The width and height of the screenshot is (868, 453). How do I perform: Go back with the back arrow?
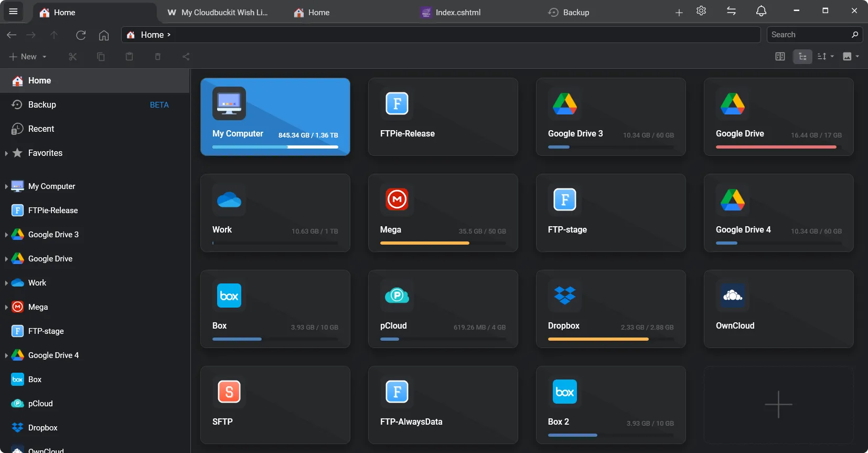coord(12,35)
